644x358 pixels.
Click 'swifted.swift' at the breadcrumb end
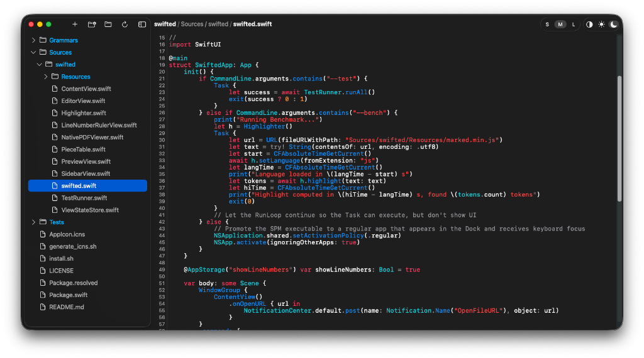[x=253, y=24]
